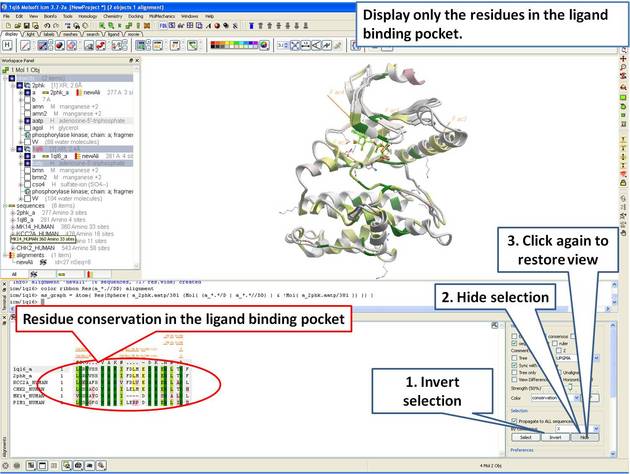The height and width of the screenshot is (474, 630).
Task: Open the Docking menu
Action: pyautogui.click(x=136, y=16)
